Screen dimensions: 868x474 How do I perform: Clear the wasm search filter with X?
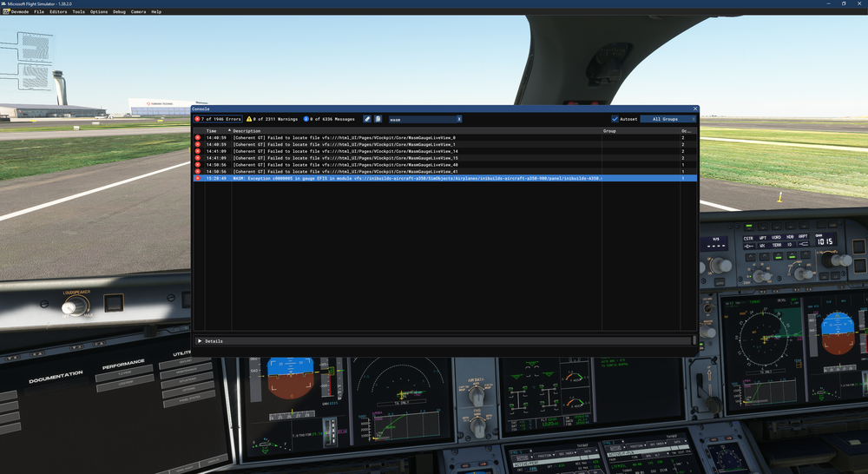coord(459,119)
